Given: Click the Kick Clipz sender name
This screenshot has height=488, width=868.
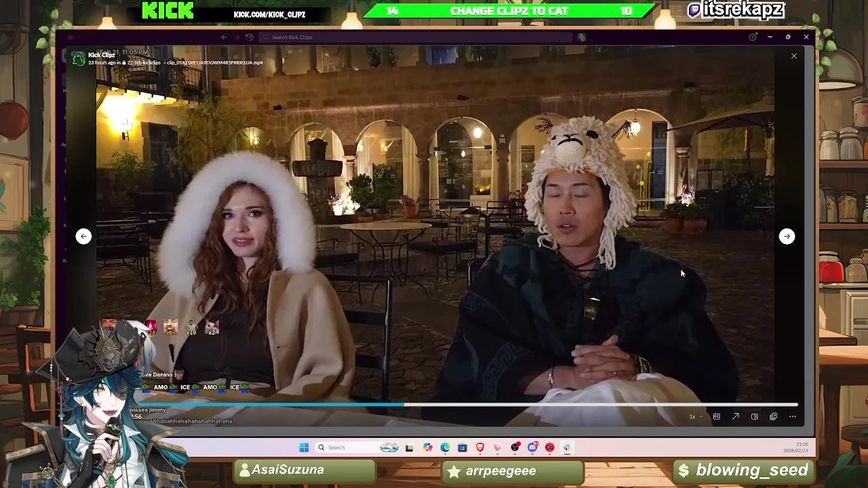Looking at the screenshot, I should coord(102,55).
